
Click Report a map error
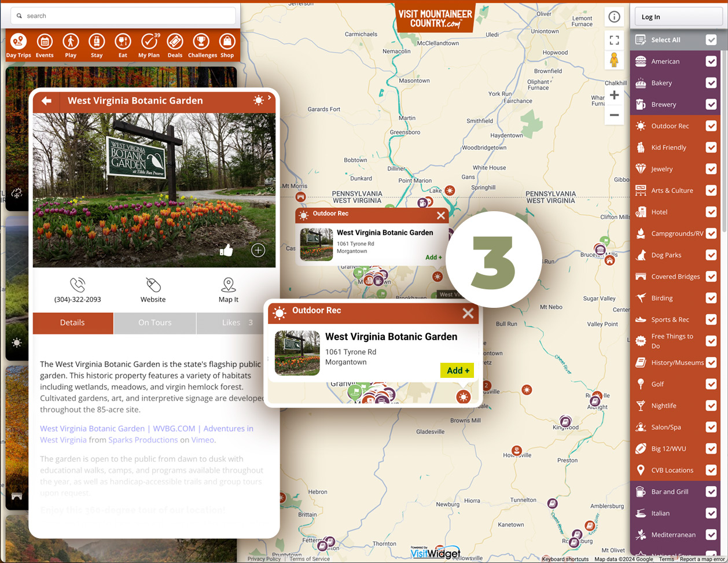pos(702,559)
